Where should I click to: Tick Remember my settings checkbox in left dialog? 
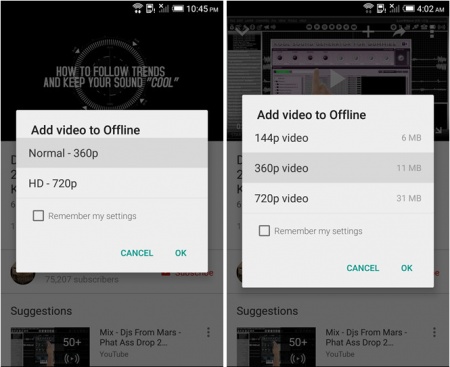[38, 216]
